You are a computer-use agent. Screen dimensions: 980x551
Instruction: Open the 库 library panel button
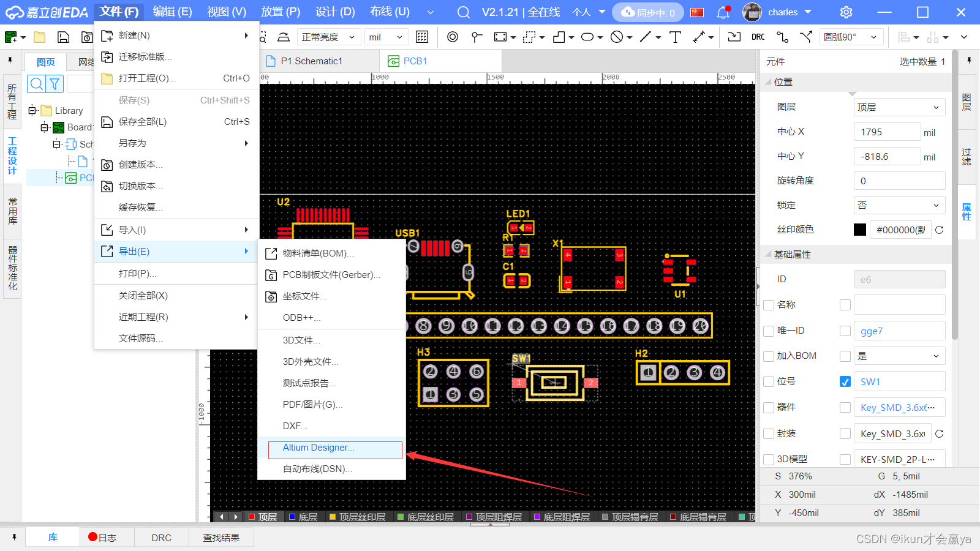(53, 537)
